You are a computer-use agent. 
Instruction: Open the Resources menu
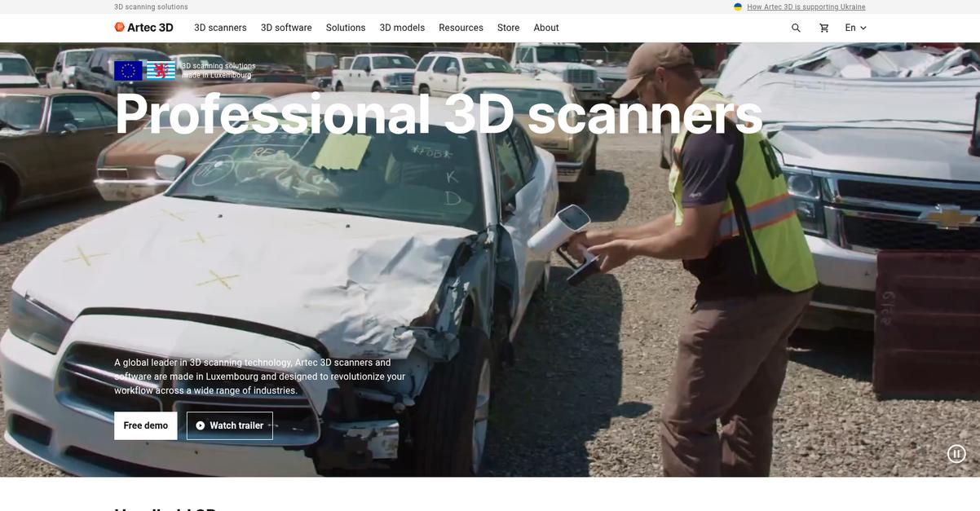[461, 28]
